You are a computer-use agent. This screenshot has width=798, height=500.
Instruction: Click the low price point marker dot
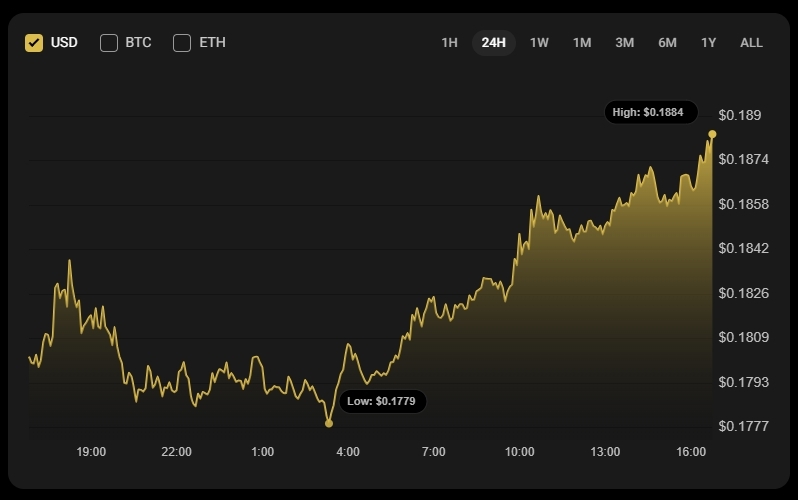pyautogui.click(x=329, y=423)
